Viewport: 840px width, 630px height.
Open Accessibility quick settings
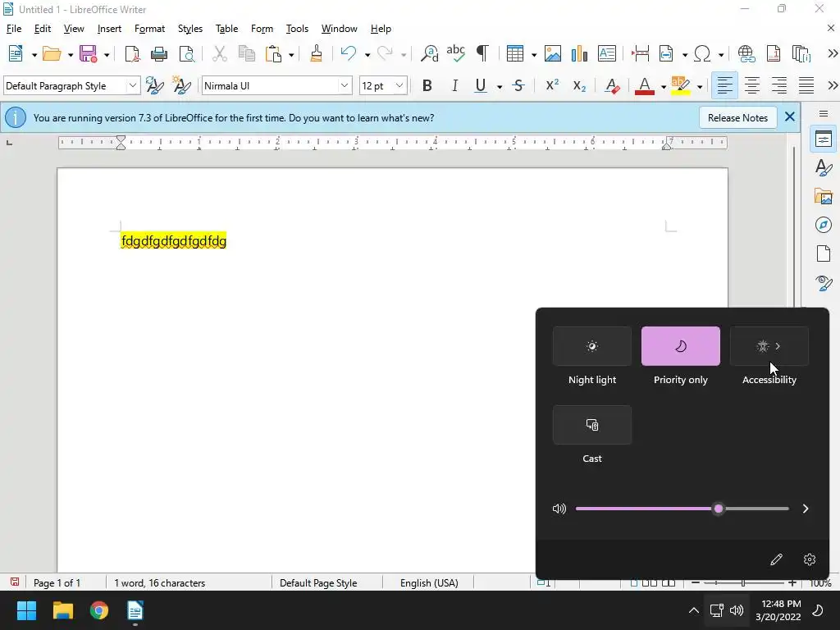pos(769,346)
